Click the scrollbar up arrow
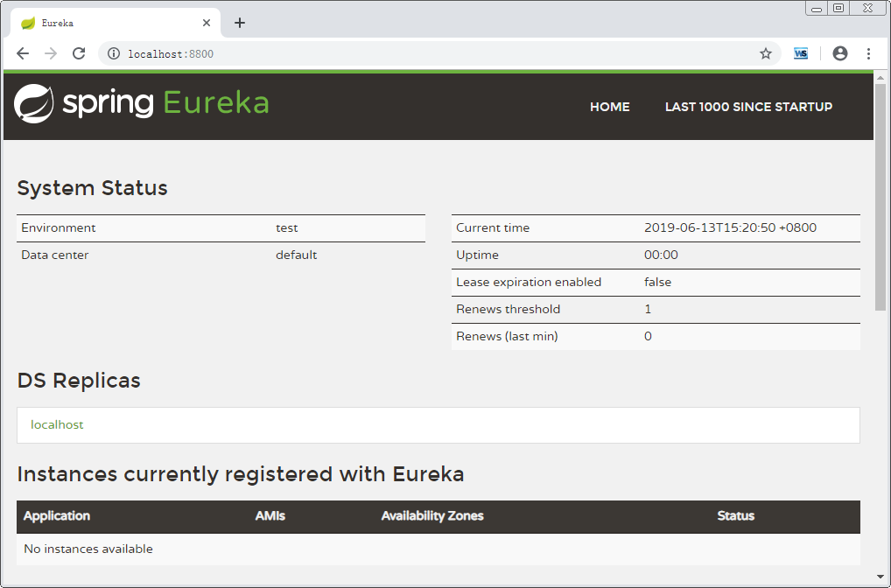 (880, 77)
